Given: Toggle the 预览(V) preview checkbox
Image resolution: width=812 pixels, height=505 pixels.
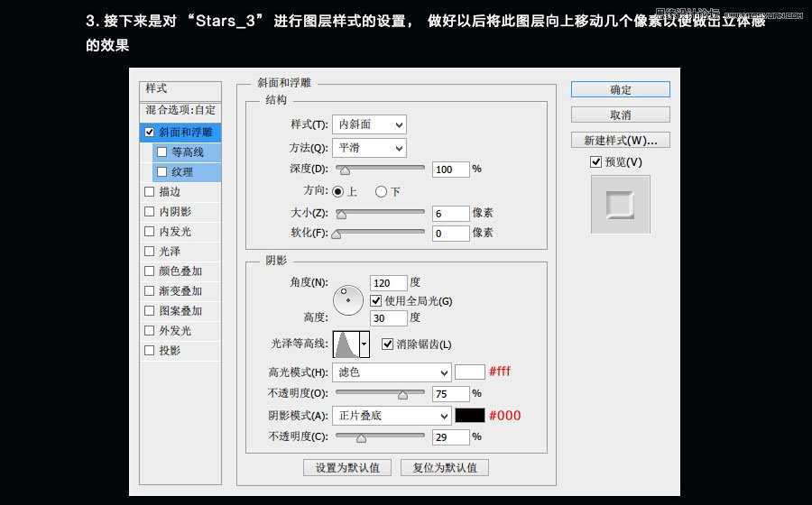Looking at the screenshot, I should pos(595,162).
